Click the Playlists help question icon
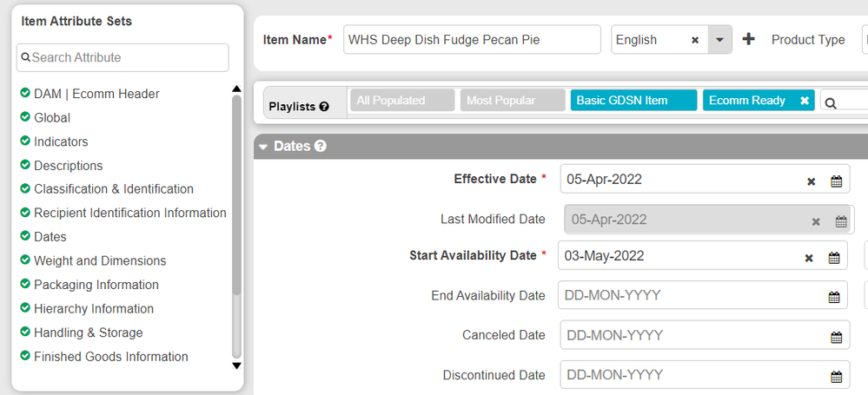The image size is (868, 395). click(x=324, y=106)
